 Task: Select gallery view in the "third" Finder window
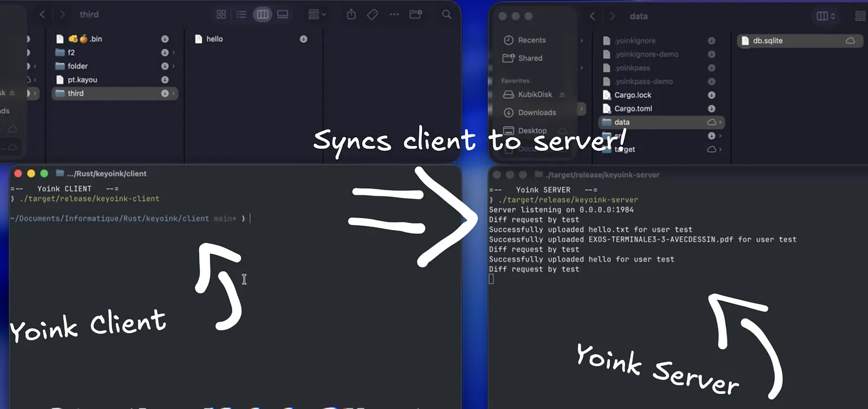point(283,15)
